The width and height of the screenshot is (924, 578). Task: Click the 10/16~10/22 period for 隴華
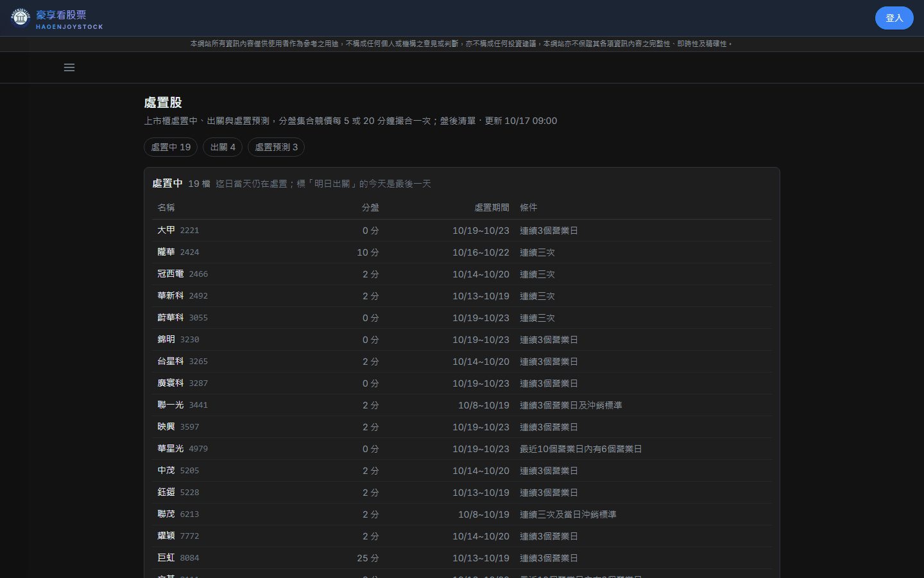[x=481, y=252]
